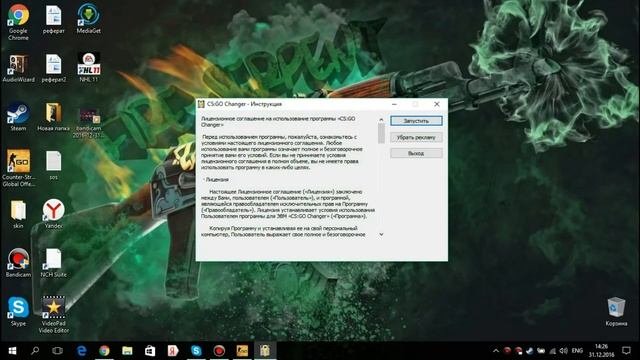Select the Google Chrome desktop shortcut
640x360 pixels.
click(18, 22)
